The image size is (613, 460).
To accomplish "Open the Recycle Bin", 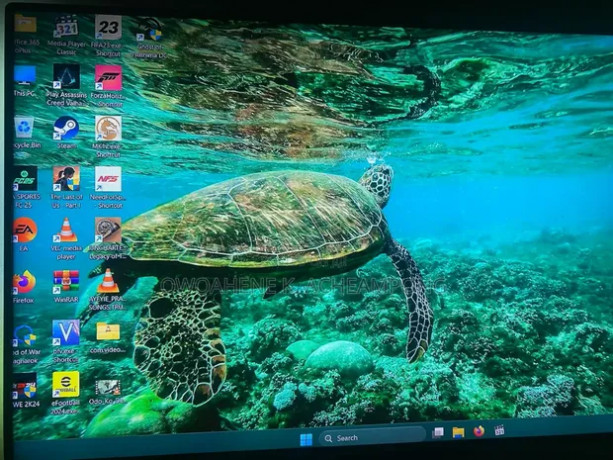I will [x=24, y=128].
